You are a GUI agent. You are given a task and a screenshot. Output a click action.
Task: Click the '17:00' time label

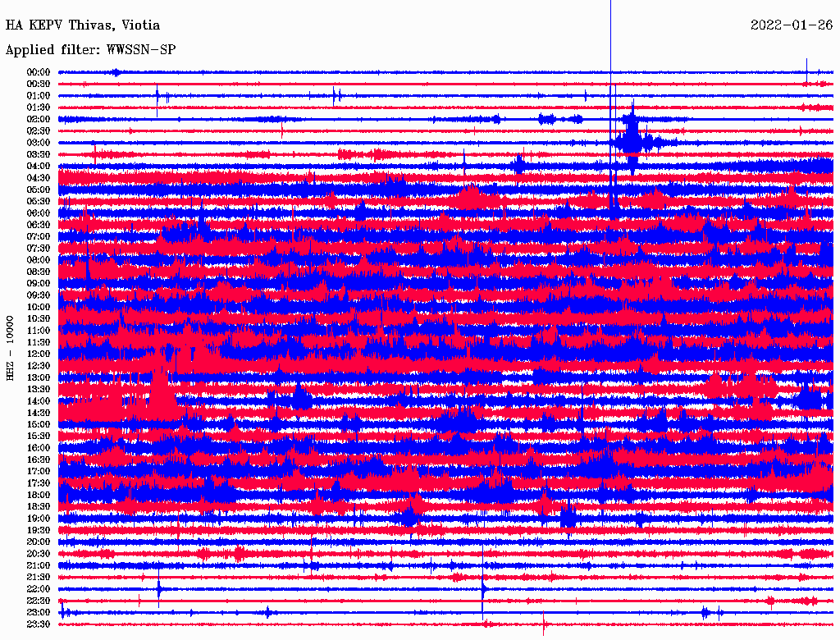(x=39, y=472)
